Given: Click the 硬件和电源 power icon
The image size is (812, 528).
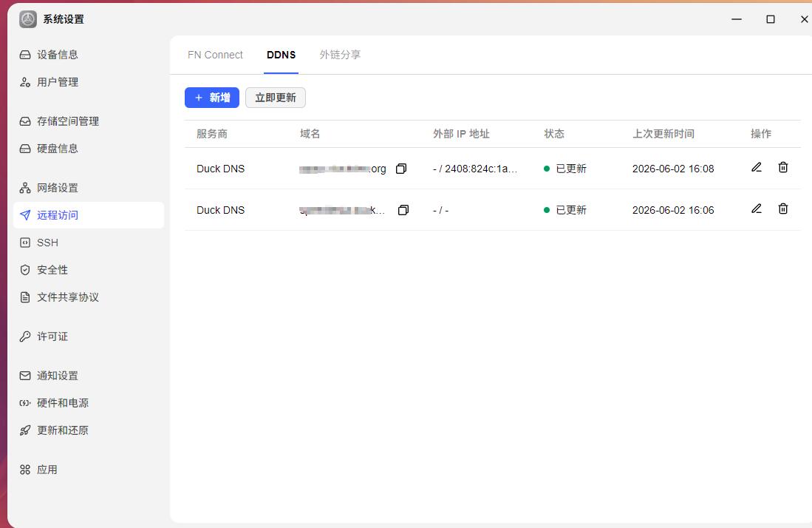Looking at the screenshot, I should [25, 402].
